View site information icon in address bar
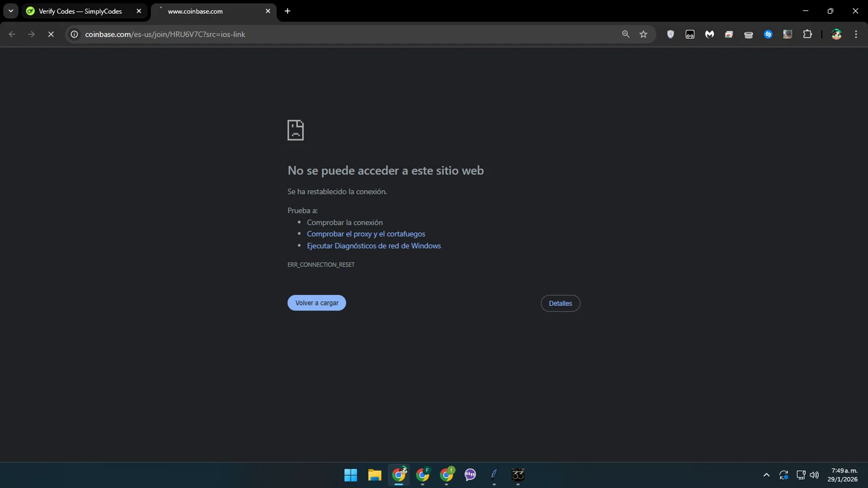 pyautogui.click(x=74, y=34)
